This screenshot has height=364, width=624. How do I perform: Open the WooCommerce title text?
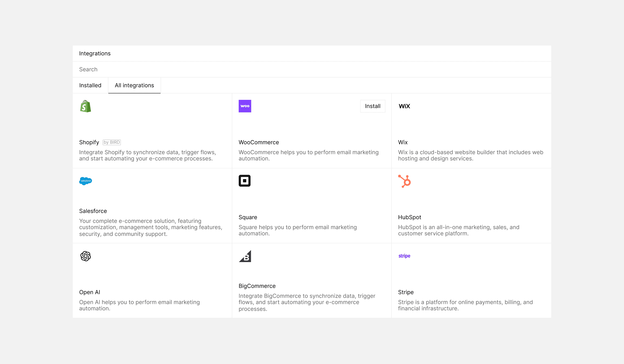pyautogui.click(x=259, y=142)
